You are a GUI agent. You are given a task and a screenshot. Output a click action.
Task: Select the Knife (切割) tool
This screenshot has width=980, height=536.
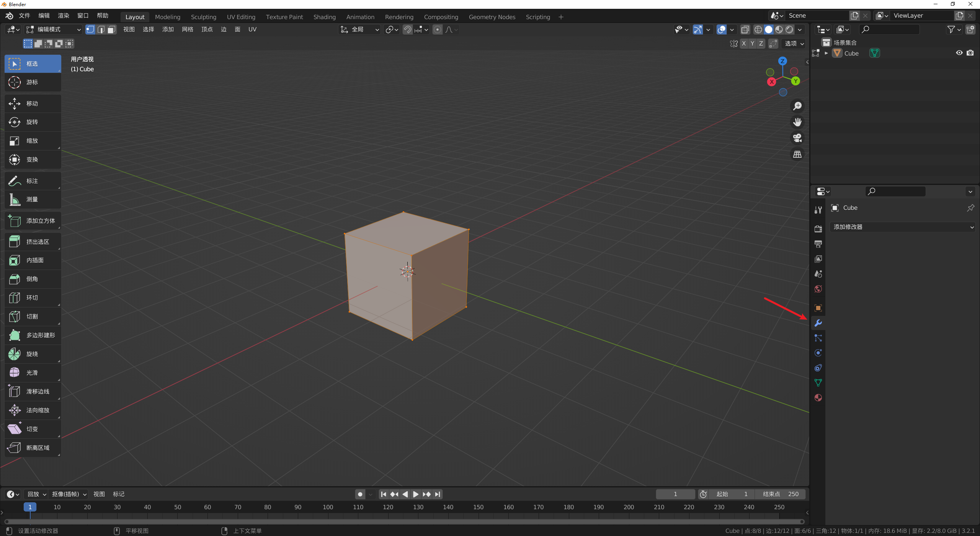(x=32, y=317)
